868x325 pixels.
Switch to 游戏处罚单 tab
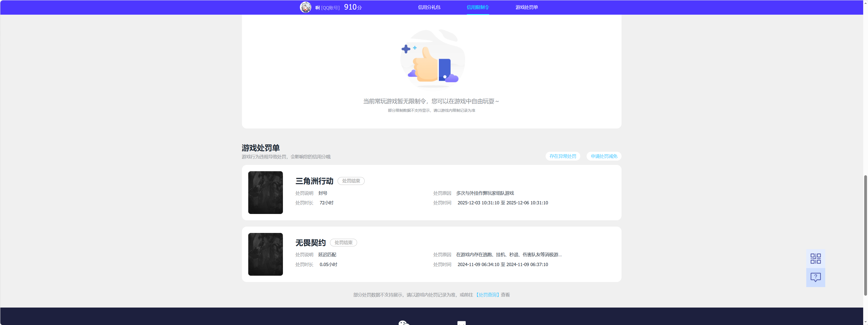[526, 7]
